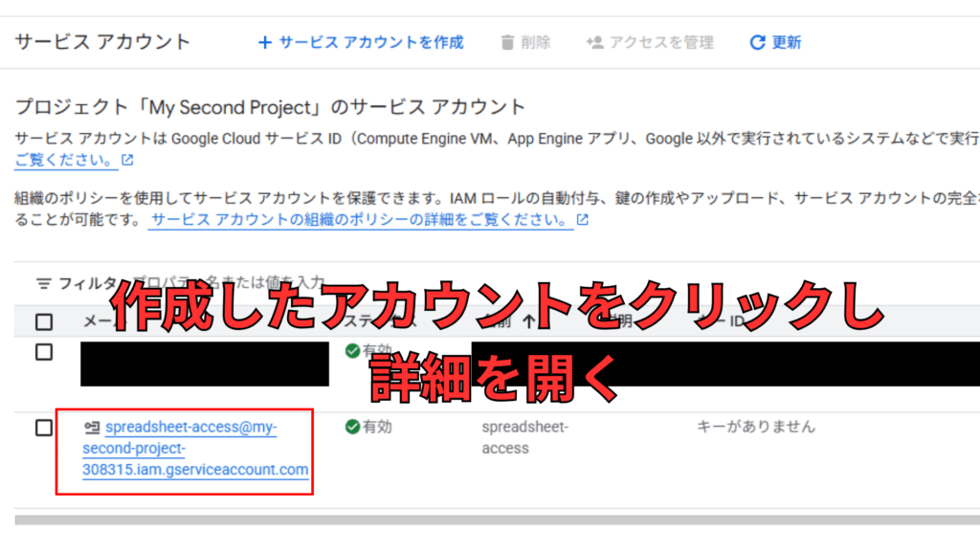Click the plus icon for creating service account
This screenshot has width=980, height=551.
click(265, 42)
